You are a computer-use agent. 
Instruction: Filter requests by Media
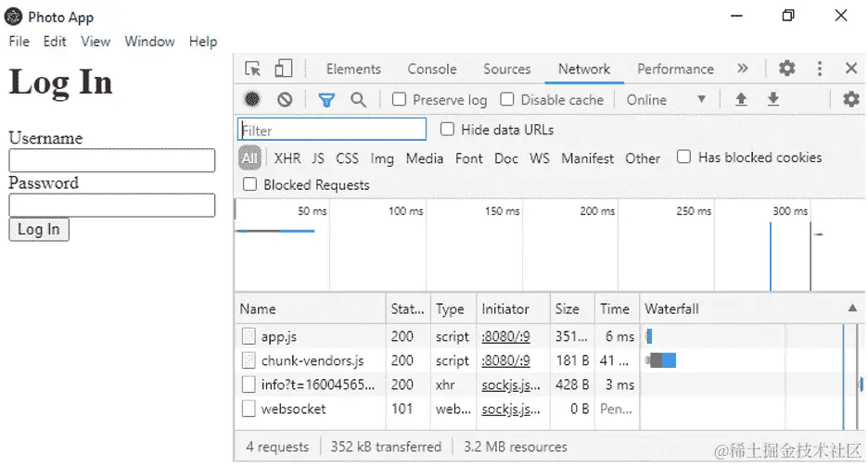[x=425, y=158]
